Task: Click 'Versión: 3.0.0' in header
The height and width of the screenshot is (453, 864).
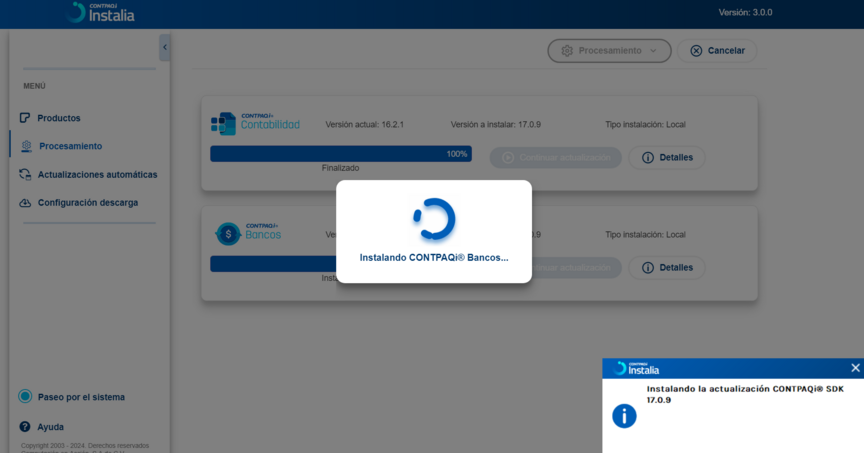Action: [x=745, y=12]
